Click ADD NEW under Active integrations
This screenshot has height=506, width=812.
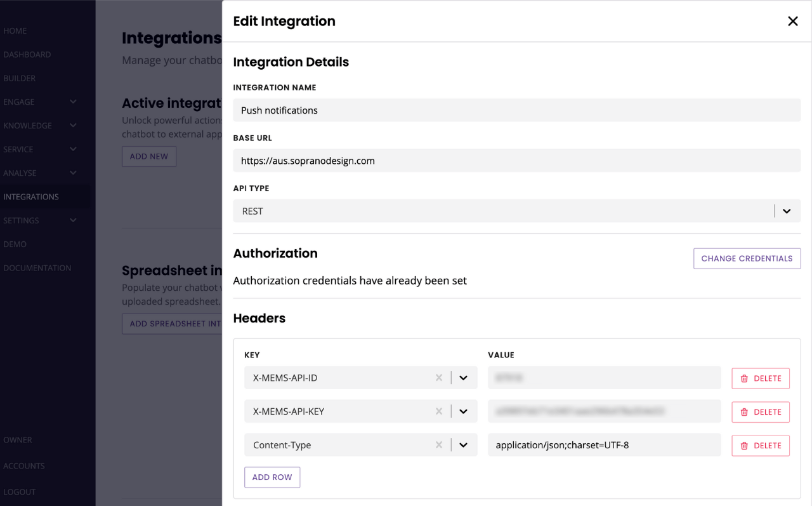click(x=148, y=156)
